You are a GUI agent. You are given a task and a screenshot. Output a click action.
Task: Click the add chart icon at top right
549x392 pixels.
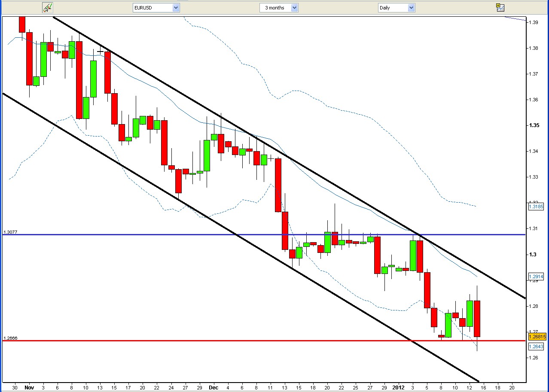pos(500,7)
